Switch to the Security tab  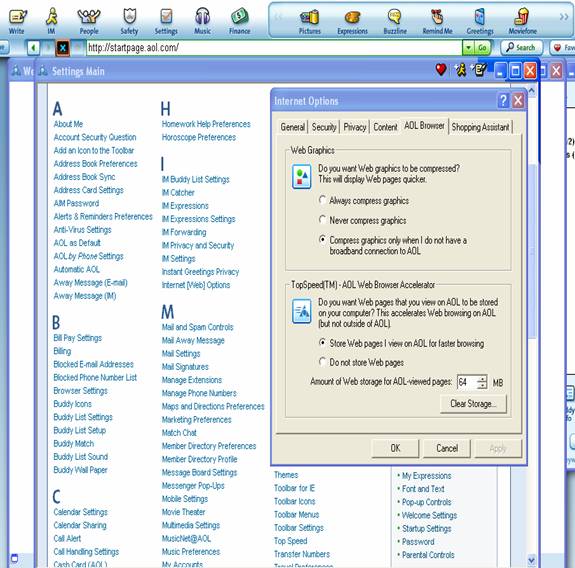(x=324, y=127)
